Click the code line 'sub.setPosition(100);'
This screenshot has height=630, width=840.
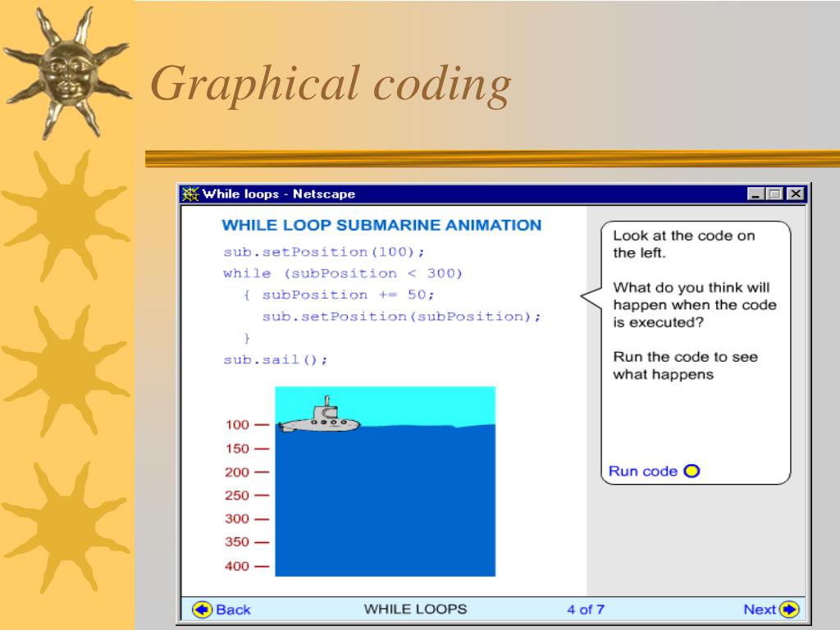[323, 252]
